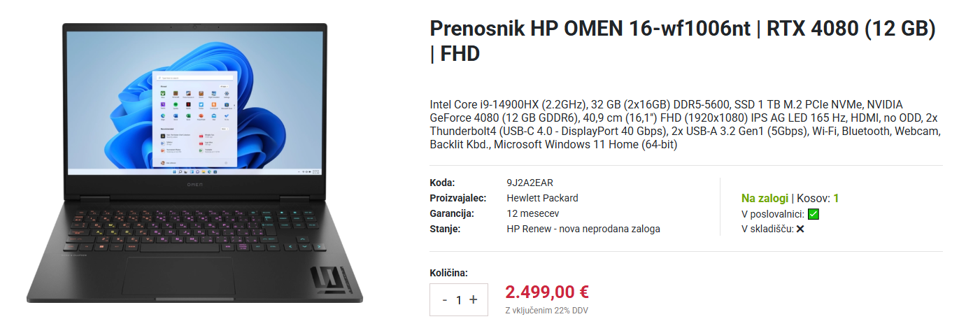Click the Količina label

coord(448,273)
